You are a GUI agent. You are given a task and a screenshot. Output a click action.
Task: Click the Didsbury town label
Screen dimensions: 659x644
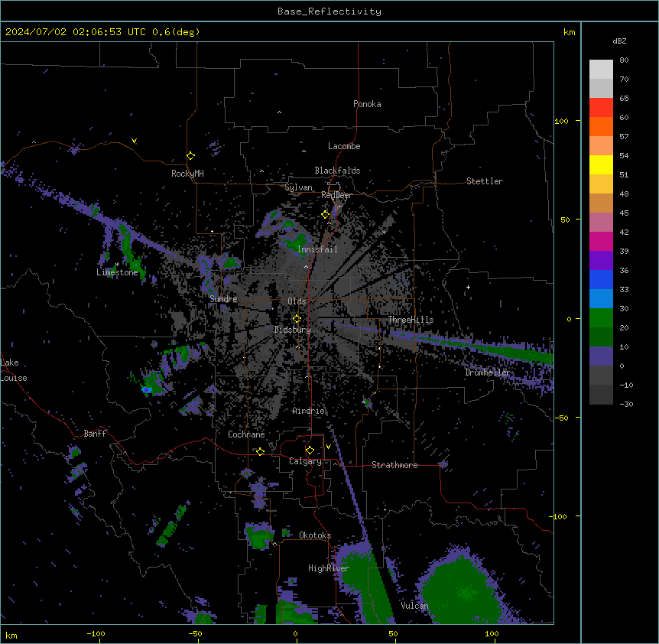pyautogui.click(x=293, y=330)
